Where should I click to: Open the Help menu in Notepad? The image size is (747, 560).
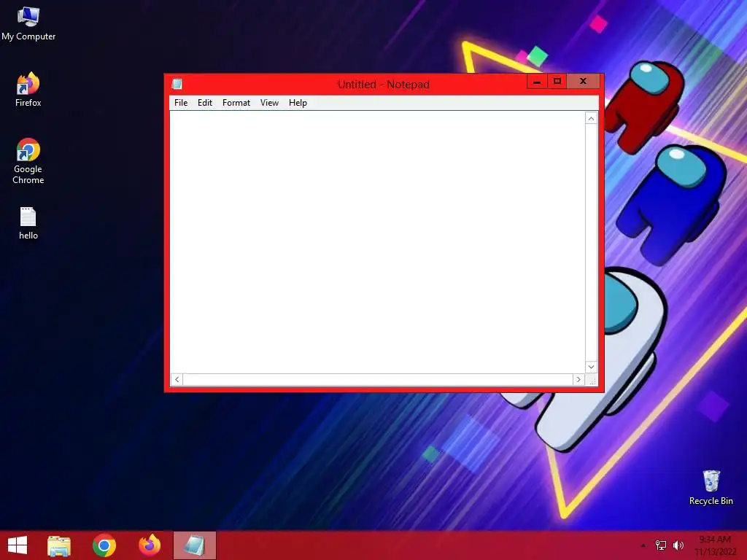(x=298, y=103)
